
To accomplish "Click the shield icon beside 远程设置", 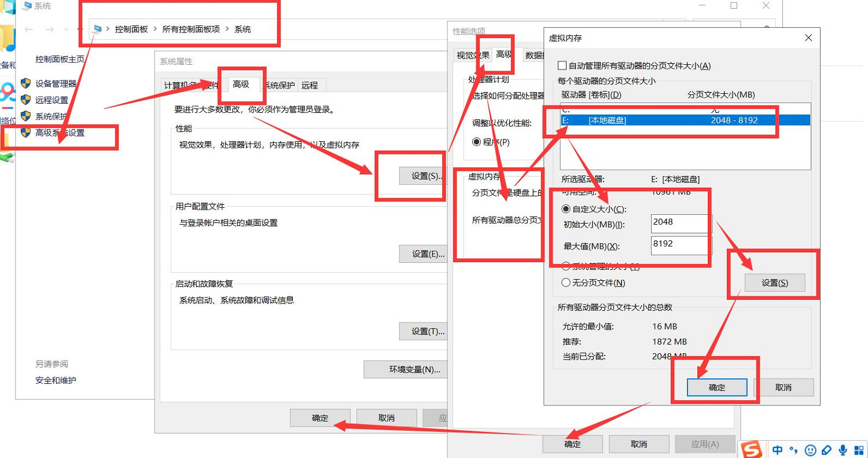I will (25, 100).
